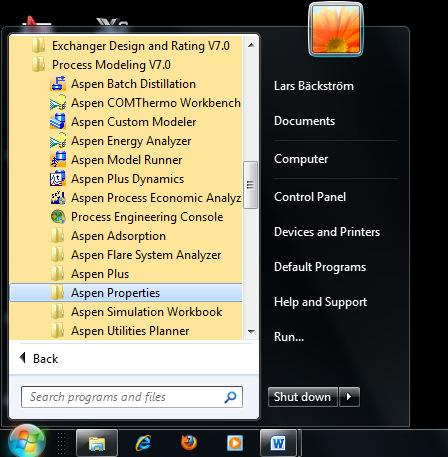Launch Aspen Batch Distillation
Screen dimensions: 448x457
pos(126,84)
